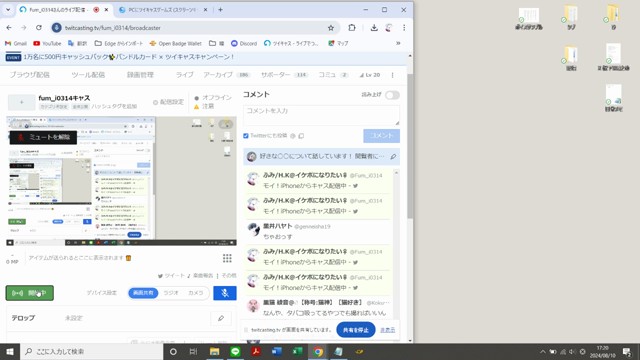Open the tab search dropdown arrow
This screenshot has height=360, width=640.
(8, 10)
